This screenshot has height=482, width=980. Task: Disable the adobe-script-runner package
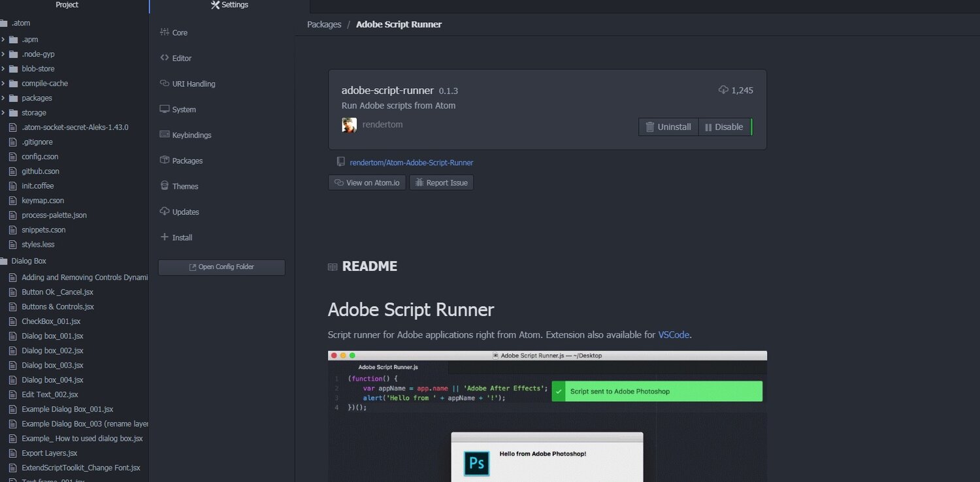725,127
